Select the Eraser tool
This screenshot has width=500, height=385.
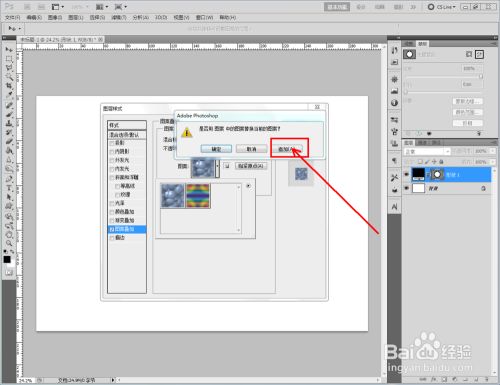pos(9,142)
